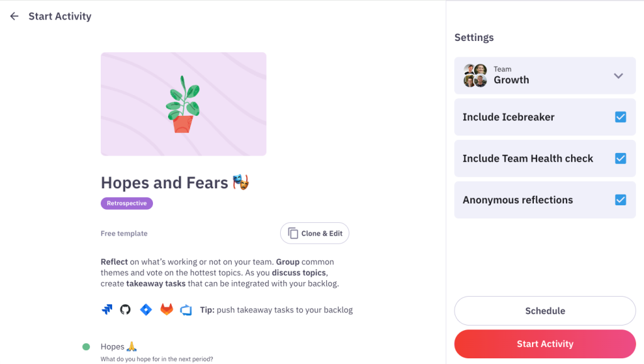Click the GitHub integration icon
This screenshot has width=644, height=364.
pos(125,310)
